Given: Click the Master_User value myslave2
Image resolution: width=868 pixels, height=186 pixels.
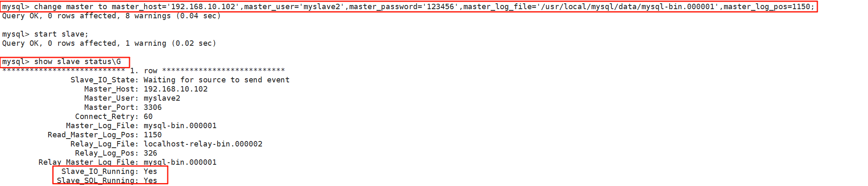Looking at the screenshot, I should point(162,98).
